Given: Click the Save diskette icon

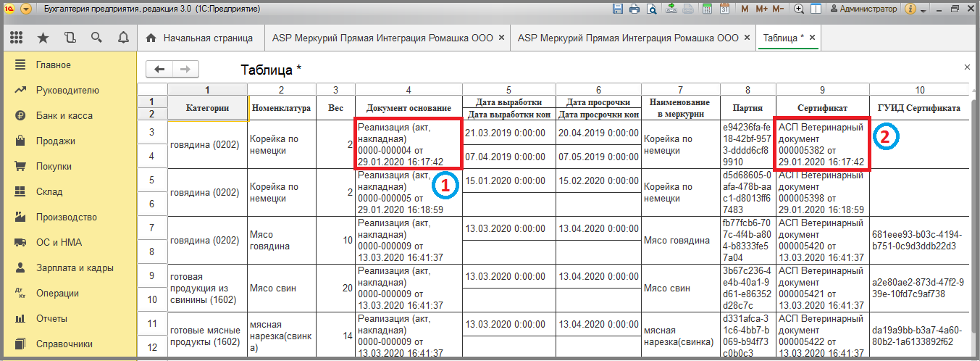Looking at the screenshot, I should pos(618,9).
